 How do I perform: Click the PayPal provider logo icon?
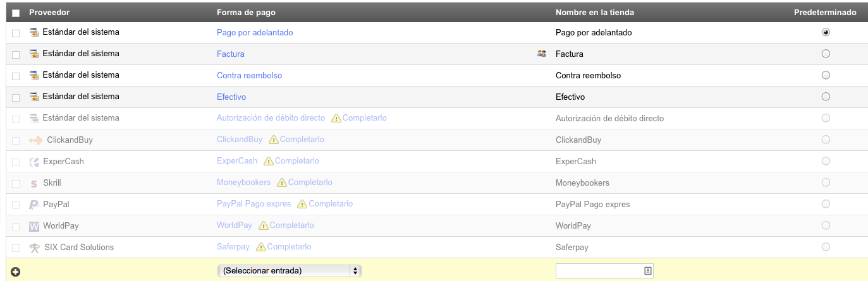pos(34,205)
